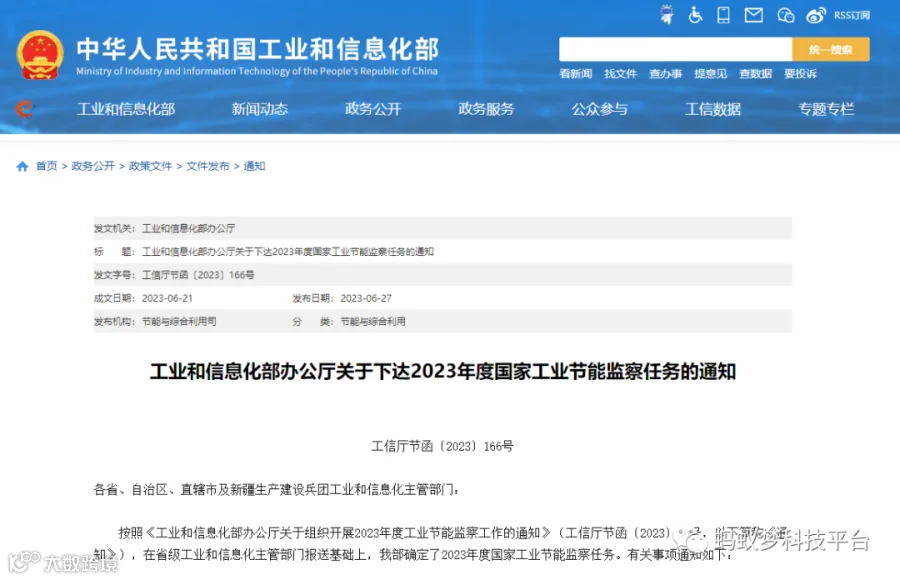The image size is (900, 580).
Task: Open the 要投诉 quick link
Action: pyautogui.click(x=801, y=74)
